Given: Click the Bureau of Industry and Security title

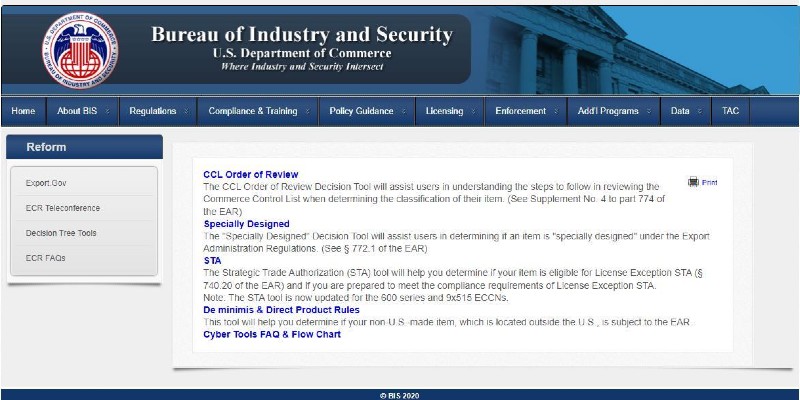Looking at the screenshot, I should pos(302,35).
